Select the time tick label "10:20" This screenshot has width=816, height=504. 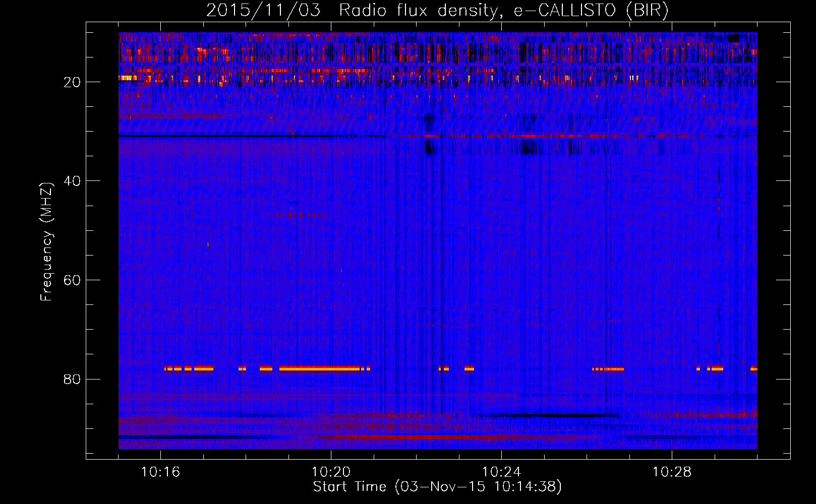[x=331, y=472]
